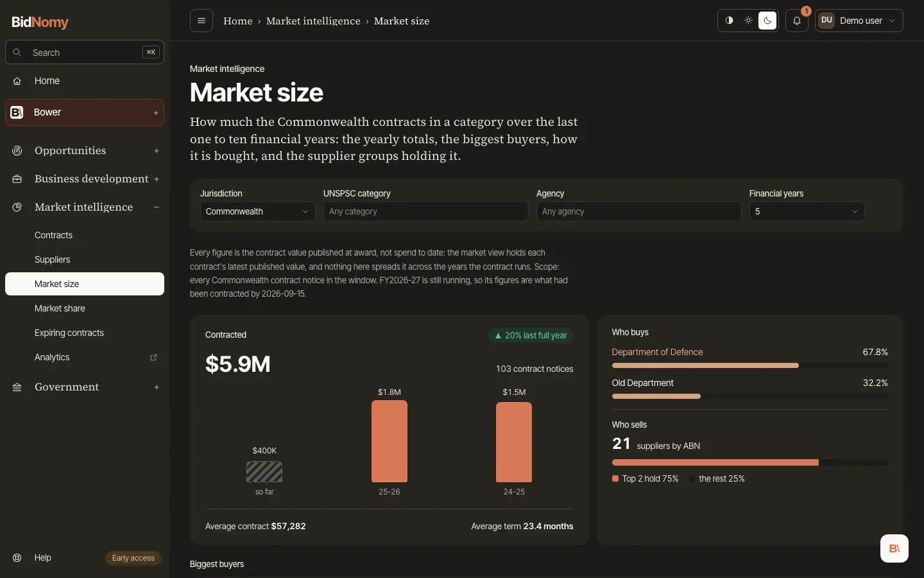Click the BidNomy logo
This screenshot has height=578, width=924.
(40, 22)
